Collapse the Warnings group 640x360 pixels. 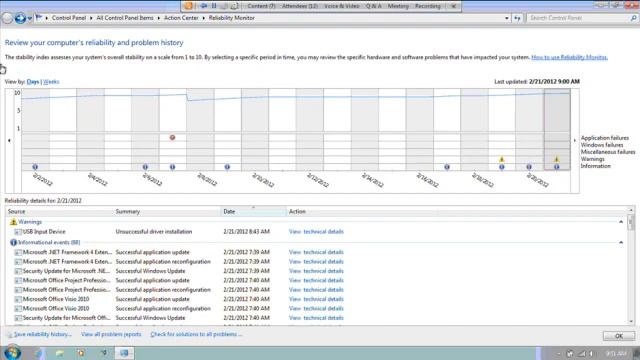(621, 222)
